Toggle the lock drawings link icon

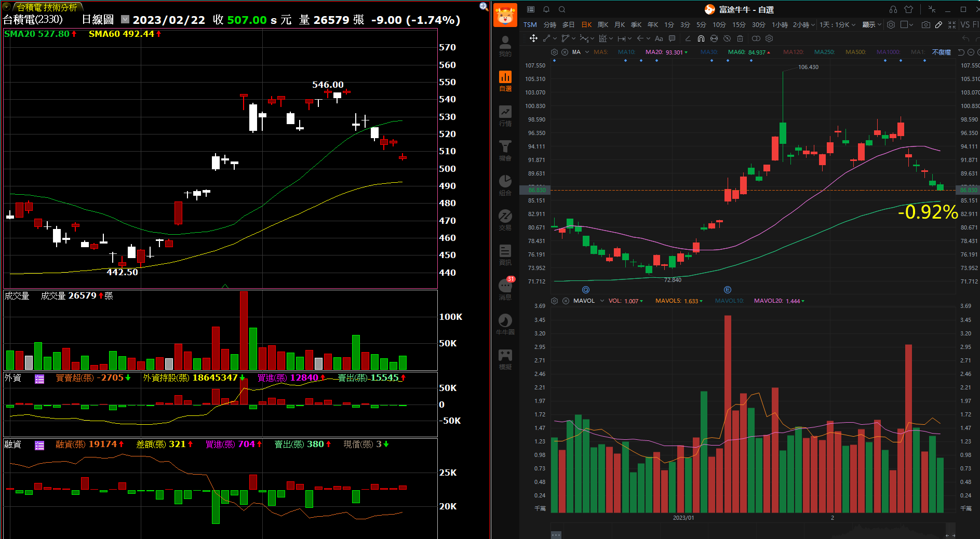point(714,38)
